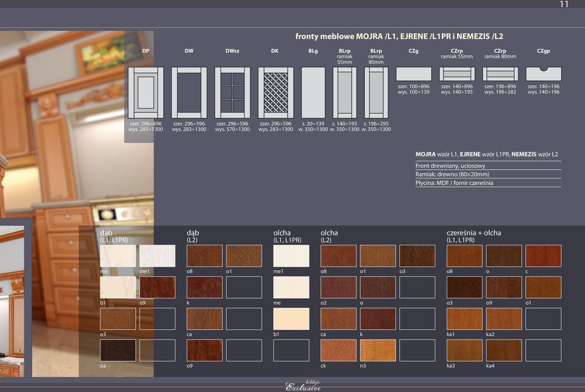The width and height of the screenshot is (585, 392).
Task: Click 'Front drewniany, uciosowy' spec line
Action: (x=450, y=166)
